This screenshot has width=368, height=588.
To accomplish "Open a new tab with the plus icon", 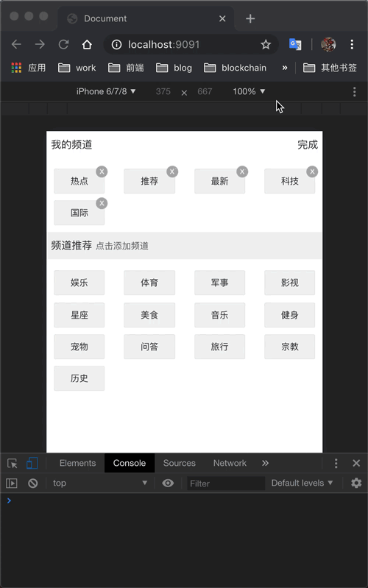I will 250,18.
